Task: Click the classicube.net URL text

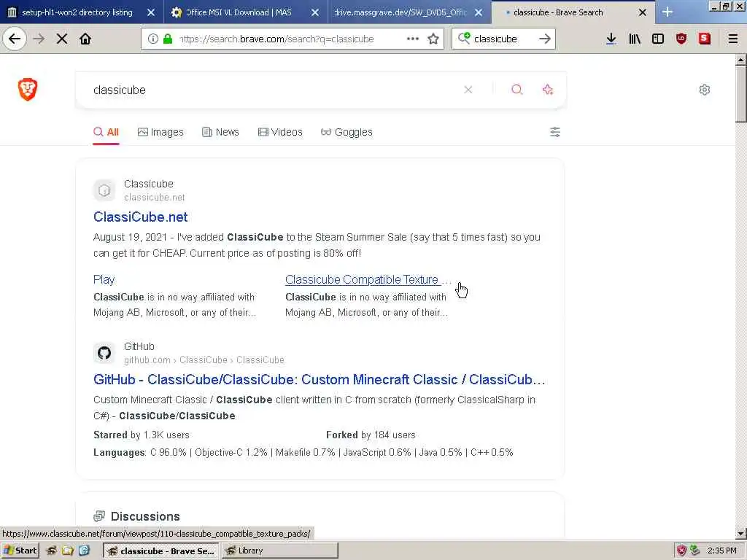Action: coord(155,197)
